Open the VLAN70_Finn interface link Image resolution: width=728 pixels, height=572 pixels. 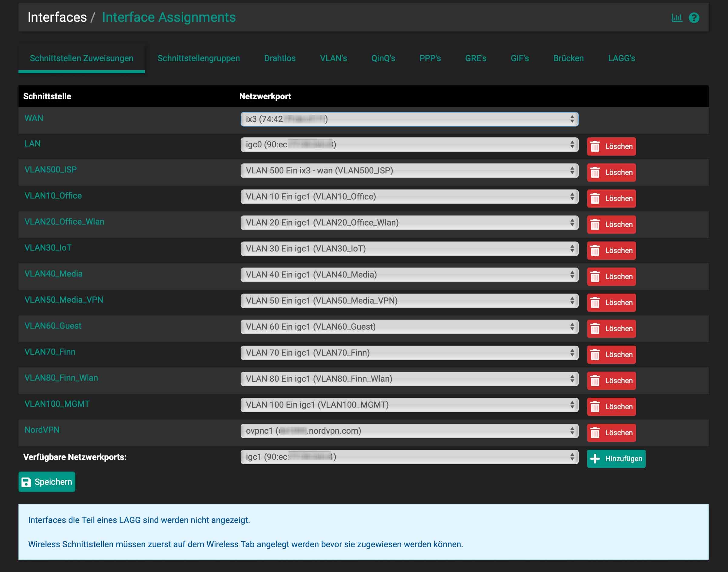coord(50,352)
